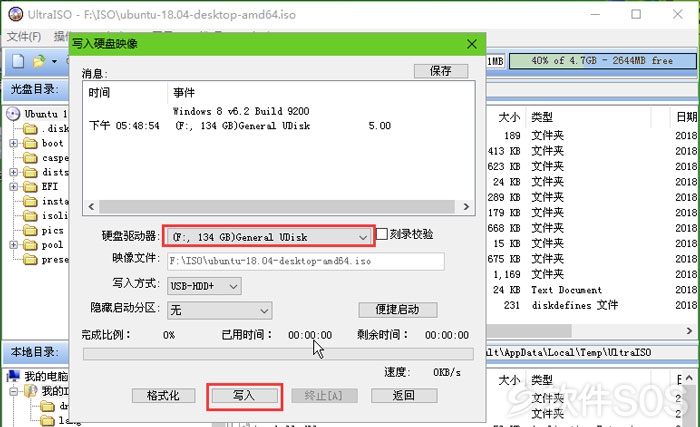Image resolution: width=700 pixels, height=427 pixels.
Task: Click the right arrow of message list scrollbar
Action: (x=466, y=206)
